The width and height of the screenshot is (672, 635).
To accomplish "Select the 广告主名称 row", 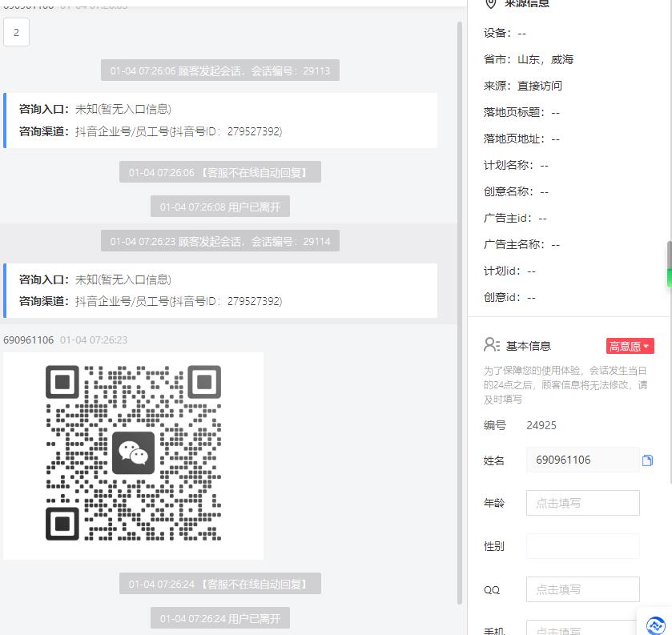I will pyautogui.click(x=521, y=244).
